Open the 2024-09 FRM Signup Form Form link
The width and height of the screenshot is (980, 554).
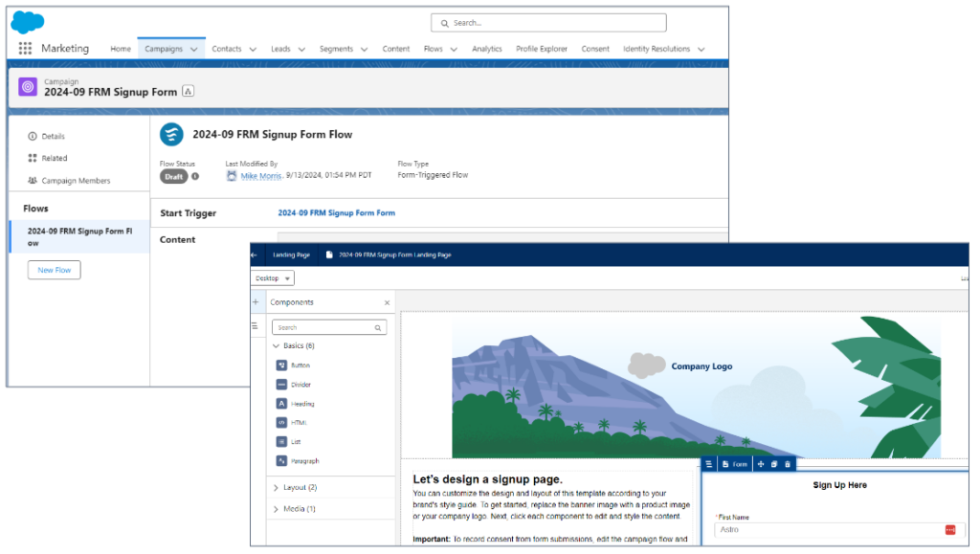pos(336,213)
